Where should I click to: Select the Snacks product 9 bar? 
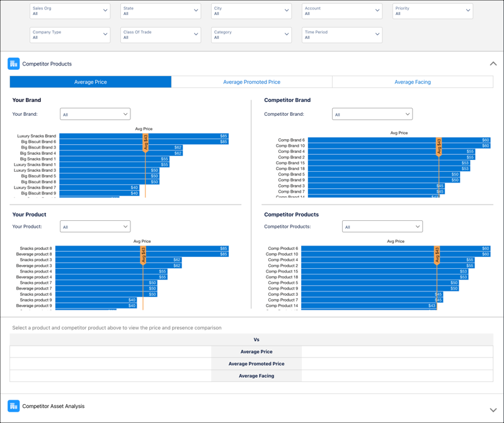(96, 300)
